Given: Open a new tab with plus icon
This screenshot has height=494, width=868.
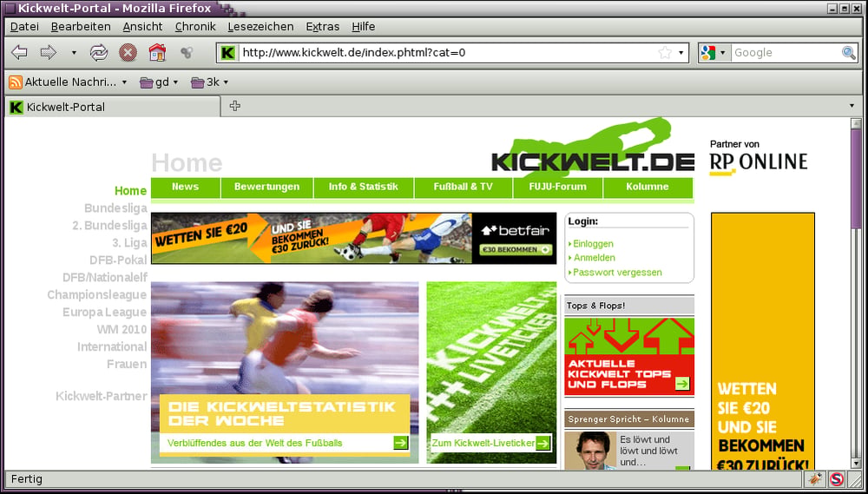Looking at the screenshot, I should coord(234,106).
